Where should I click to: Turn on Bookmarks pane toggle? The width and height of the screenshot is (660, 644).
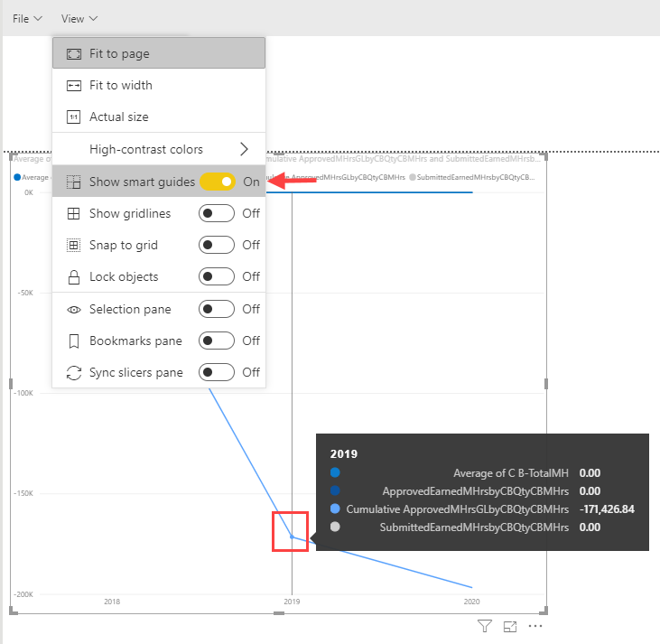(x=217, y=341)
